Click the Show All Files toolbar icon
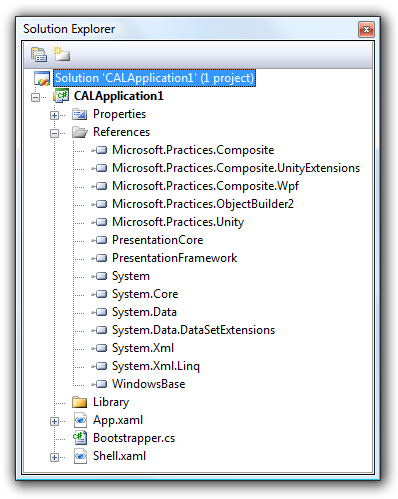Image resolution: width=398 pixels, height=499 pixels. coord(62,54)
